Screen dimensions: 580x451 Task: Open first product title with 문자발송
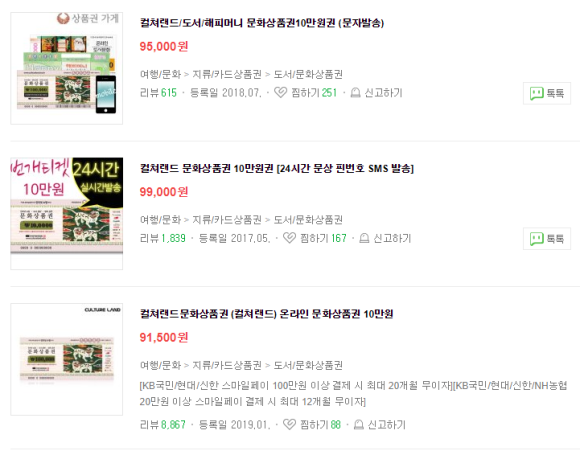262,23
